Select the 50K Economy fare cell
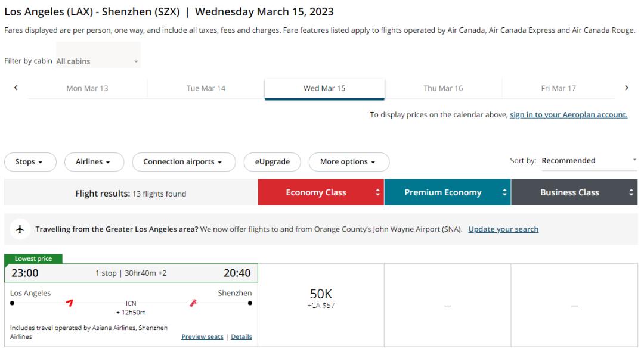Image resolution: width=644 pixels, height=349 pixels. point(321,299)
